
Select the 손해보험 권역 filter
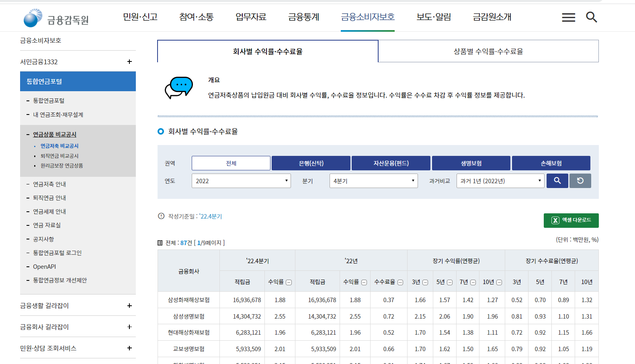pos(551,163)
